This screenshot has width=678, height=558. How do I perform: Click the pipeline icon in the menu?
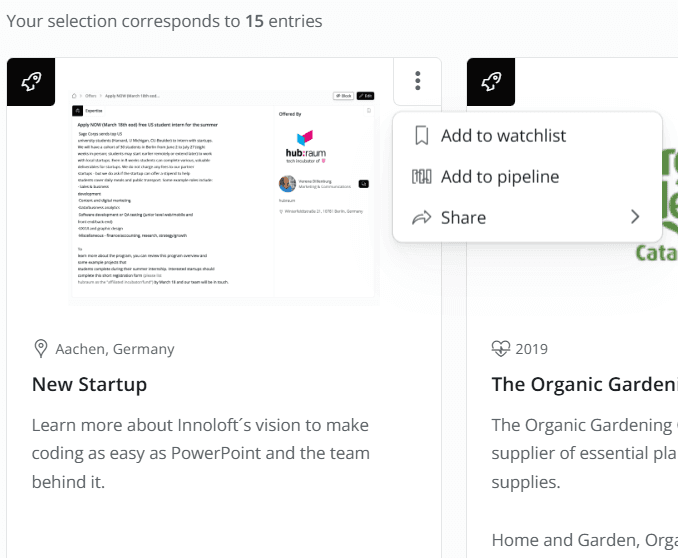tap(422, 177)
